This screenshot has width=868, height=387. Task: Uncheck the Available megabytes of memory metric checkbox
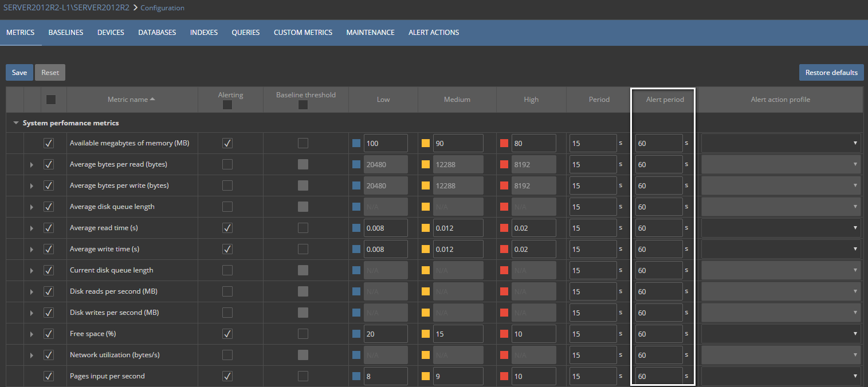pos(49,143)
